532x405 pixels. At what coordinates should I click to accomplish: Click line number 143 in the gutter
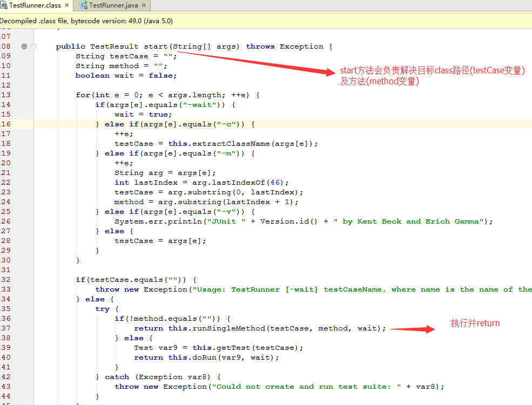pos(5,387)
